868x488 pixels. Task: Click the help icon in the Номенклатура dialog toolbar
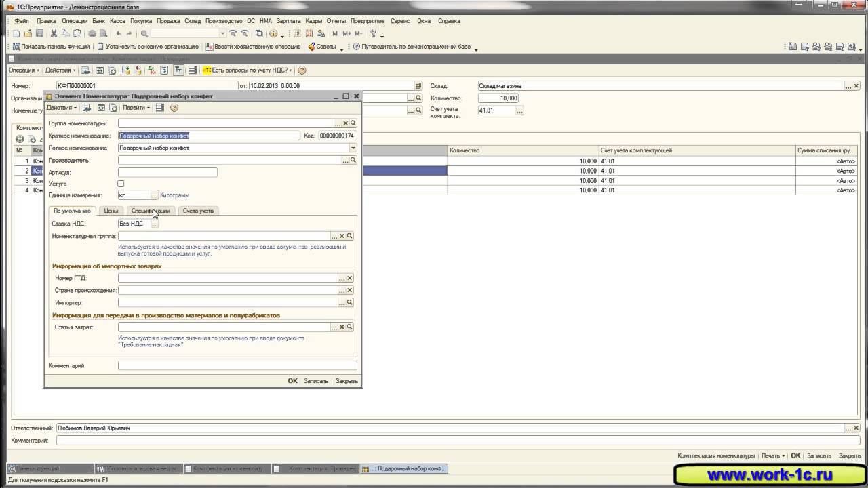click(x=174, y=108)
